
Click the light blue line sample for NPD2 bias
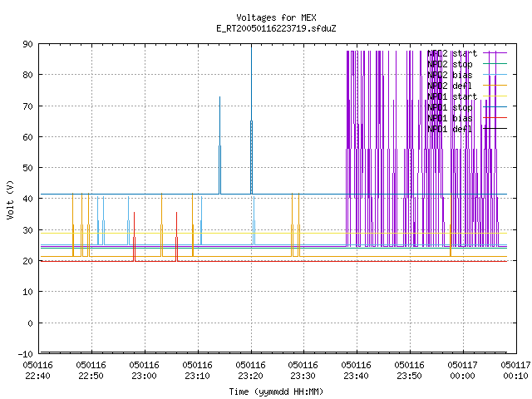tap(495, 75)
